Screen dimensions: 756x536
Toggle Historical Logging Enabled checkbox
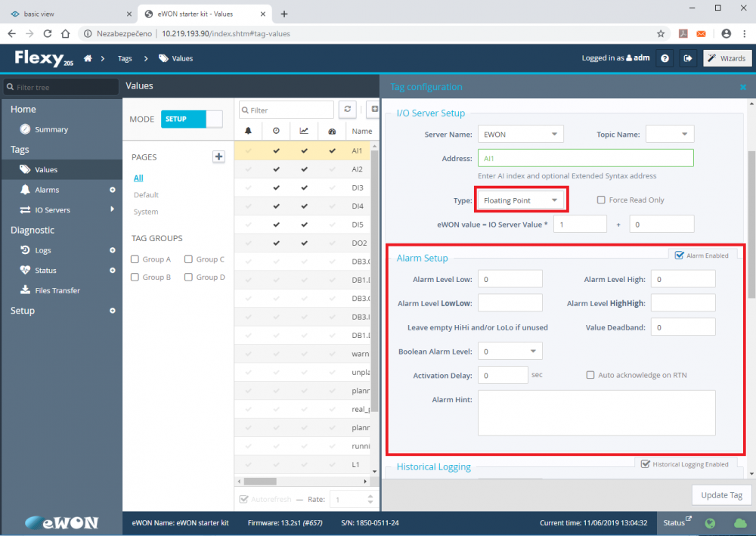point(646,464)
